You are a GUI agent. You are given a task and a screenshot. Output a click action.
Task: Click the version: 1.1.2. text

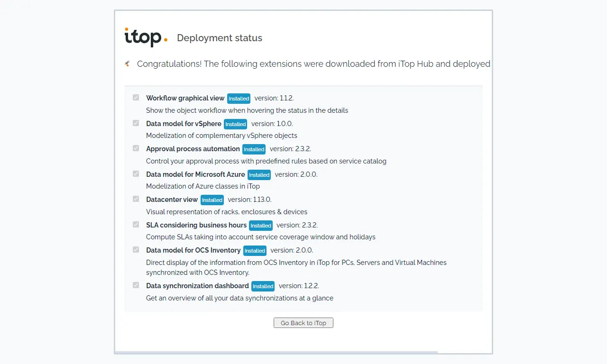(x=274, y=98)
